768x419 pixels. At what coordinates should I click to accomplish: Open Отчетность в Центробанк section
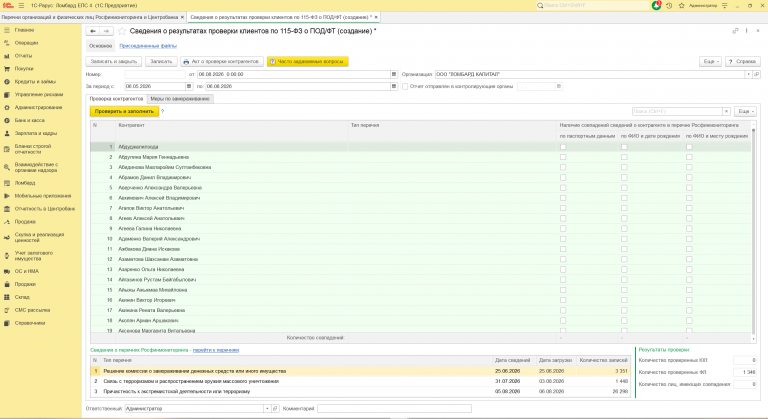point(45,209)
